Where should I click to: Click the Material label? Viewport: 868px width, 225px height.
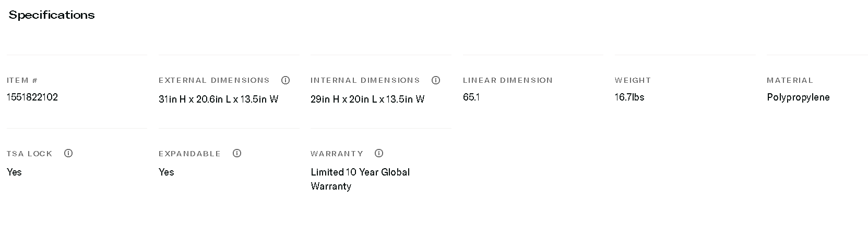click(x=790, y=80)
